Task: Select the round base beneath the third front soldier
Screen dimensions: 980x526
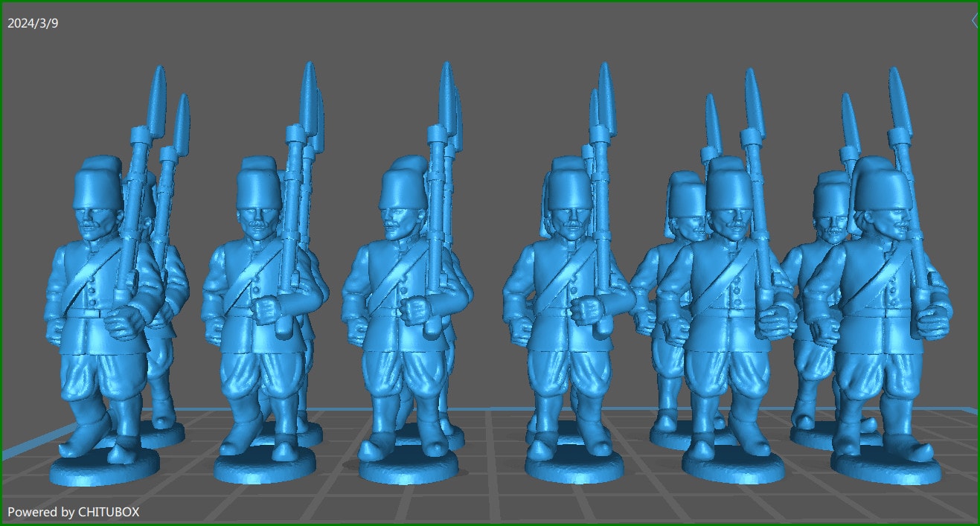Action: point(407,469)
